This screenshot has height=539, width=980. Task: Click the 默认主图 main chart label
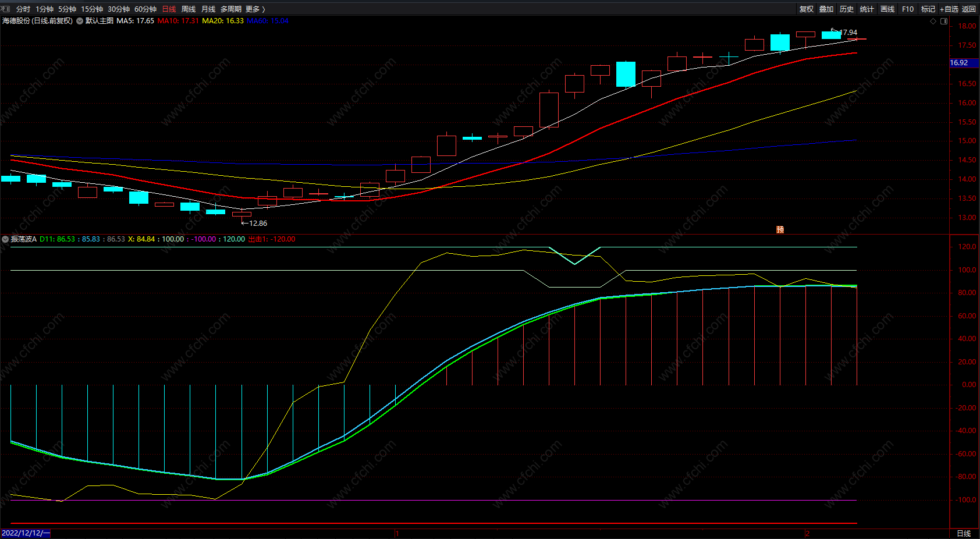(100, 21)
